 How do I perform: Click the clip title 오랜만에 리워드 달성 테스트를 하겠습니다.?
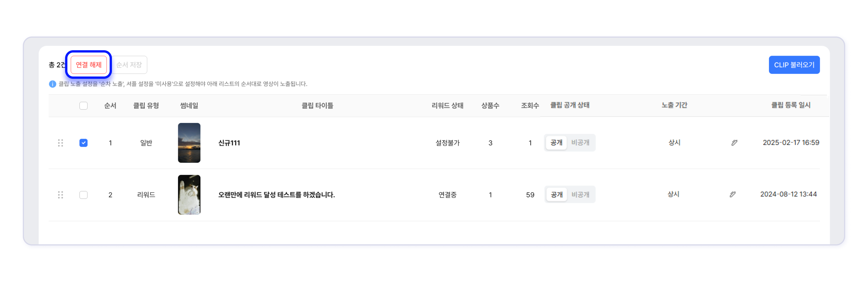click(x=276, y=195)
